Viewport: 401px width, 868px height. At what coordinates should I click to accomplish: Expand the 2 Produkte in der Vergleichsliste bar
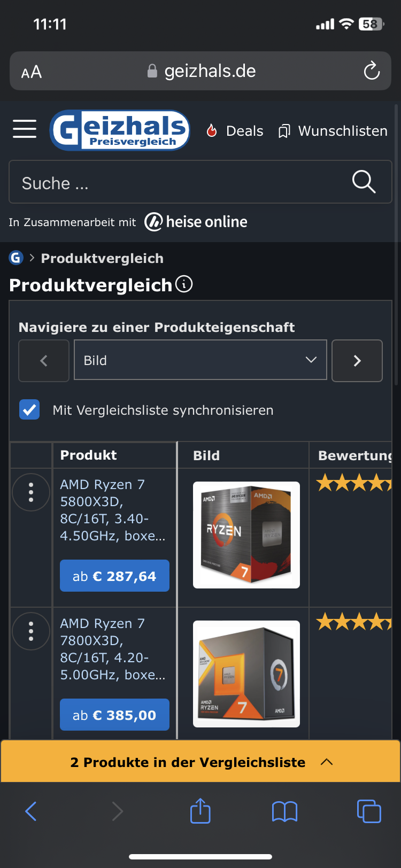pos(200,762)
